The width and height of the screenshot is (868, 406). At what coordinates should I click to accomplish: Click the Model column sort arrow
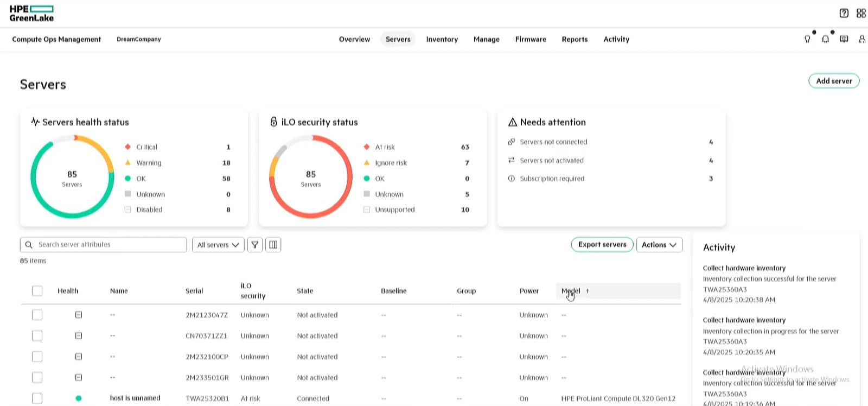[x=588, y=291]
